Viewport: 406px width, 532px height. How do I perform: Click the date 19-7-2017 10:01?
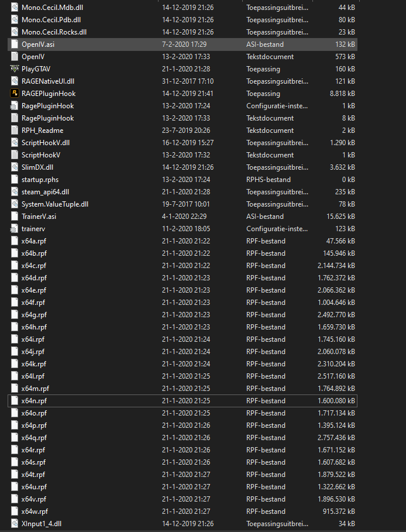186,204
